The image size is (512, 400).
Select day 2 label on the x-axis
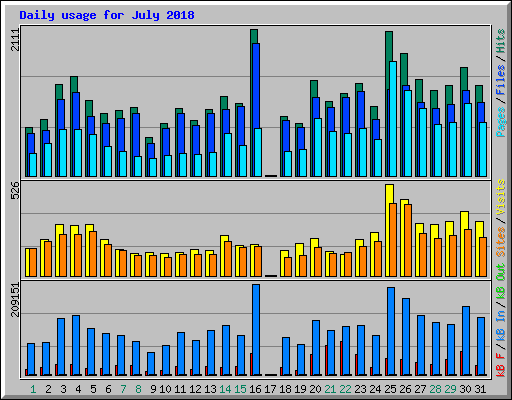click(48, 389)
